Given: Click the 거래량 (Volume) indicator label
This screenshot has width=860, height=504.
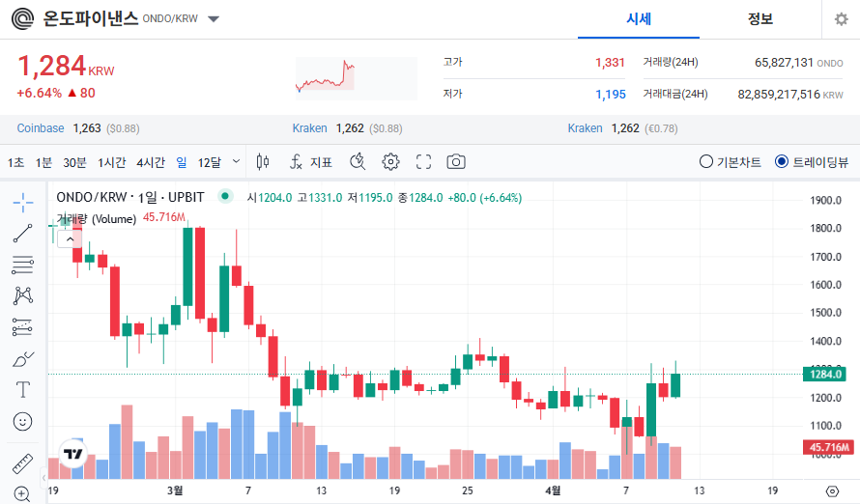Looking at the screenshot, I should (x=97, y=219).
